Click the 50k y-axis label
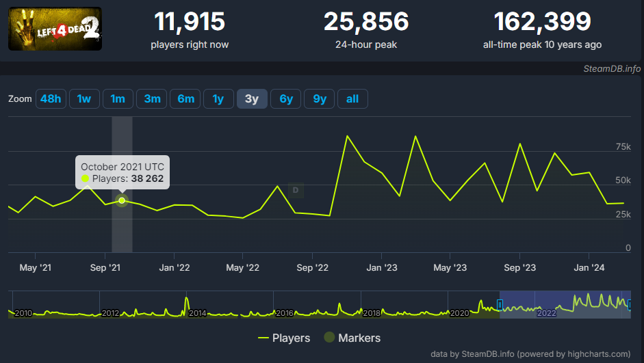This screenshot has height=363, width=644. pos(623,180)
